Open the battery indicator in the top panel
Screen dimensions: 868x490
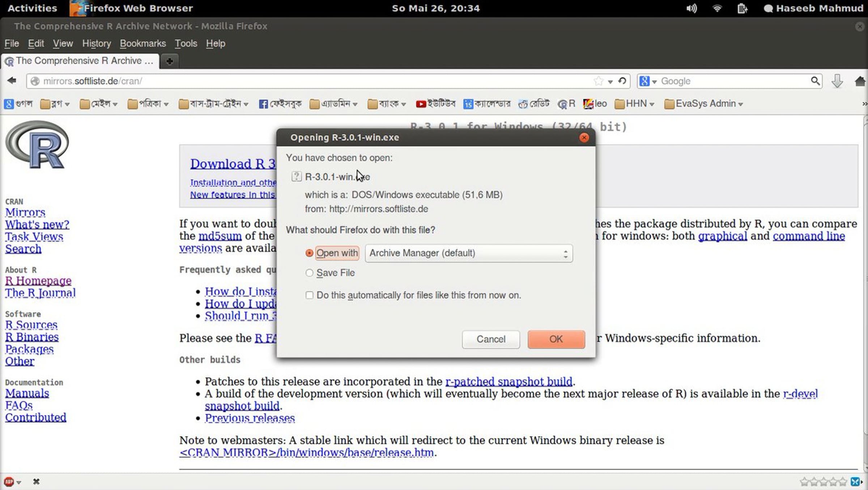[x=742, y=8]
